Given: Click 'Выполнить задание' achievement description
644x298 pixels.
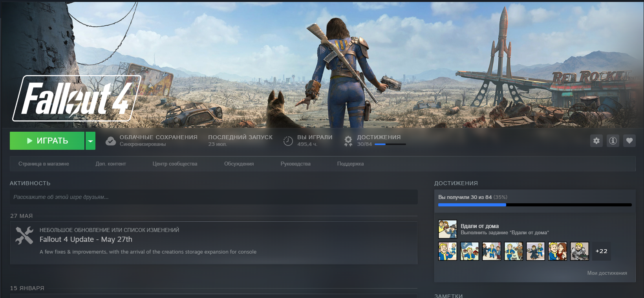Looking at the screenshot, I should pos(505,233).
